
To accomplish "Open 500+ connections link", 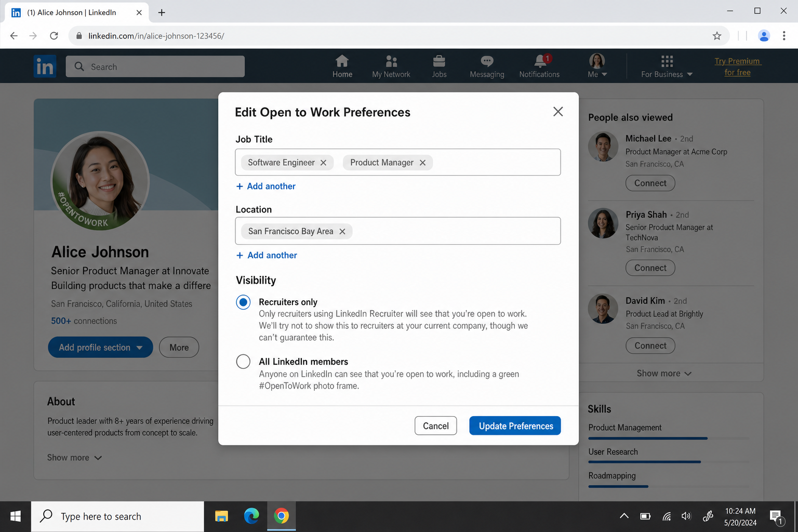I will click(x=84, y=321).
